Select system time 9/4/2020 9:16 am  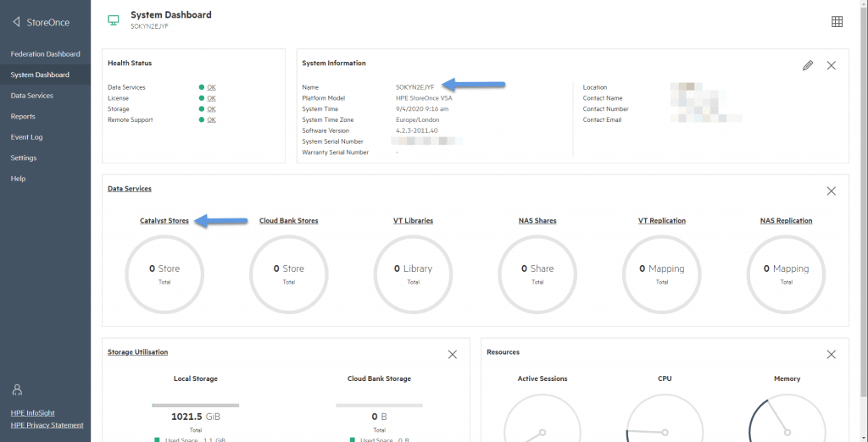422,109
